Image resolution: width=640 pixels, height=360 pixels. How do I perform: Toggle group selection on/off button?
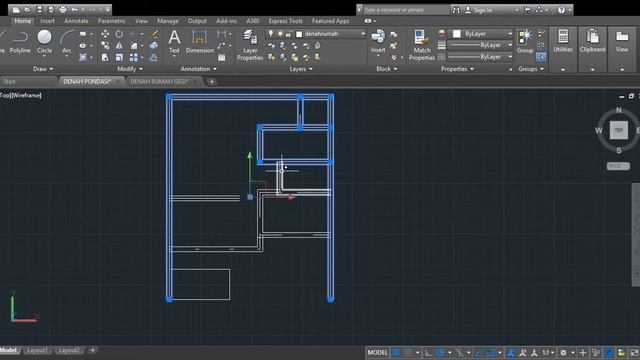[541, 57]
